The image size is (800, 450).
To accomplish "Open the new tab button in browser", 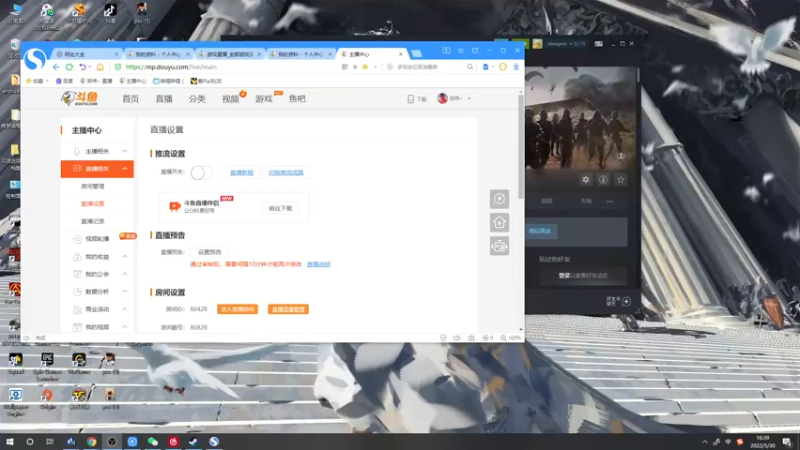I will (417, 54).
